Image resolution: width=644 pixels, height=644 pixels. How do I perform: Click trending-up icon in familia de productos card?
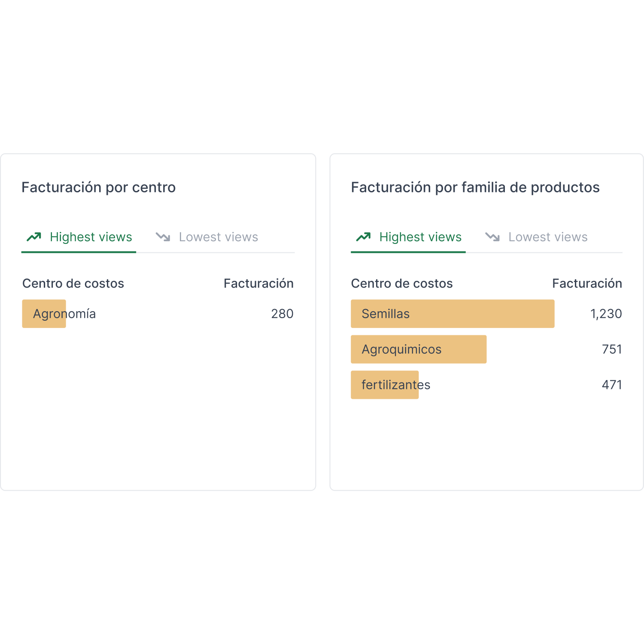tap(364, 237)
